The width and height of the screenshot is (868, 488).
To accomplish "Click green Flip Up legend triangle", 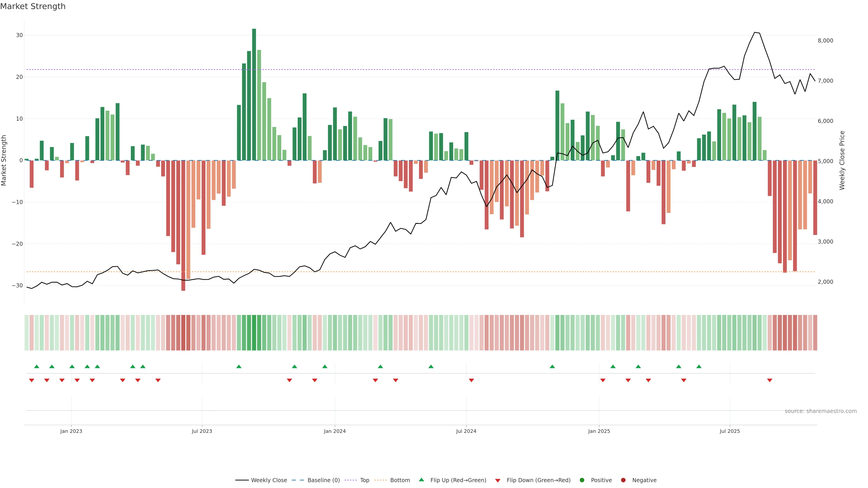I will click(x=421, y=480).
